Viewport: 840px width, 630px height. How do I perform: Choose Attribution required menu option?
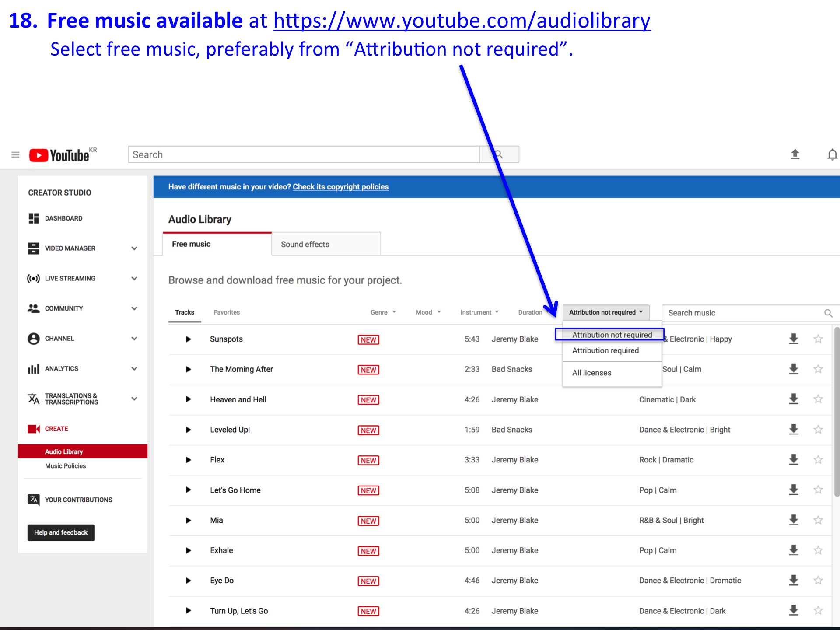612,351
